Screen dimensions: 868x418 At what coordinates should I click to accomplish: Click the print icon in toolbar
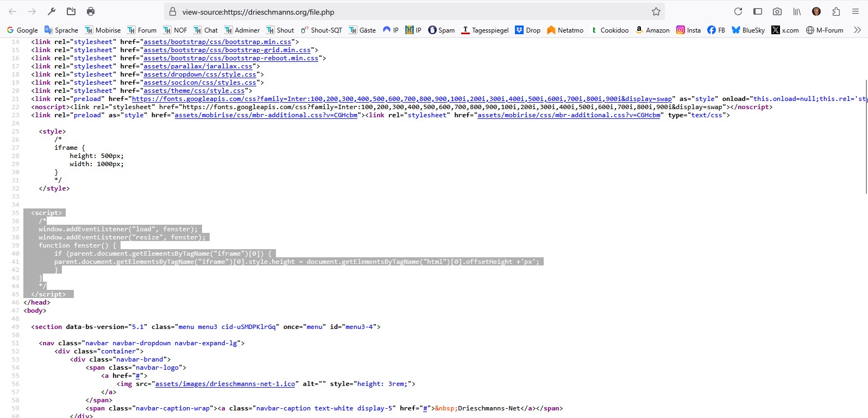coord(91,11)
